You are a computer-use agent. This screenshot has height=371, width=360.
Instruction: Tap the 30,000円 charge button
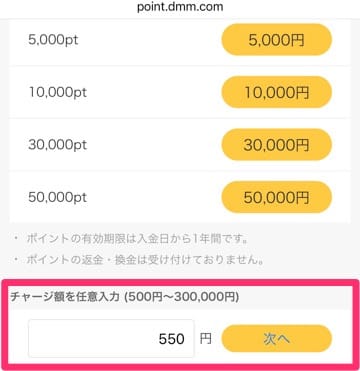tap(277, 145)
